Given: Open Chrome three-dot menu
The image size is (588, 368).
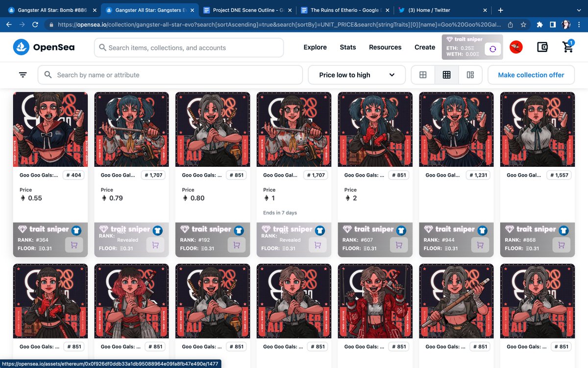Looking at the screenshot, I should [x=580, y=25].
